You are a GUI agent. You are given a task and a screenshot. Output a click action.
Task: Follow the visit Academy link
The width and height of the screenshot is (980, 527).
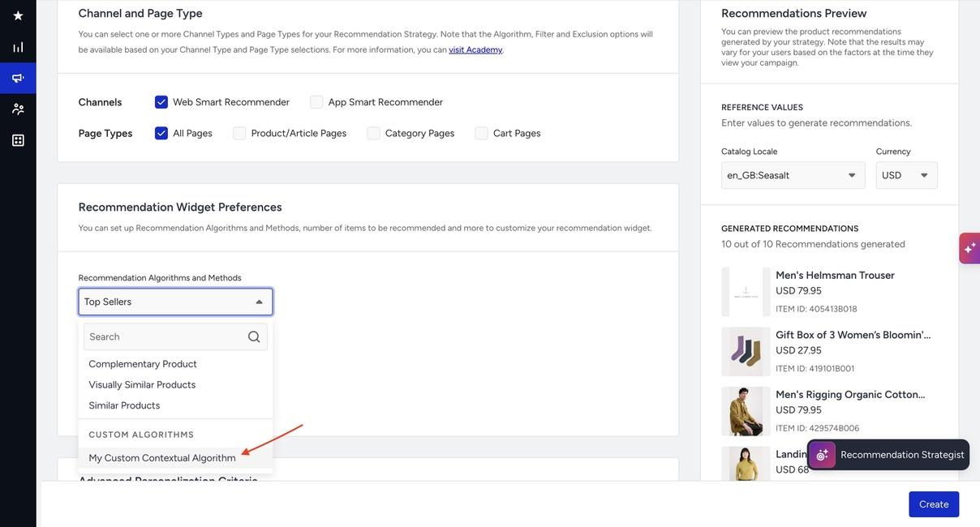(x=475, y=49)
